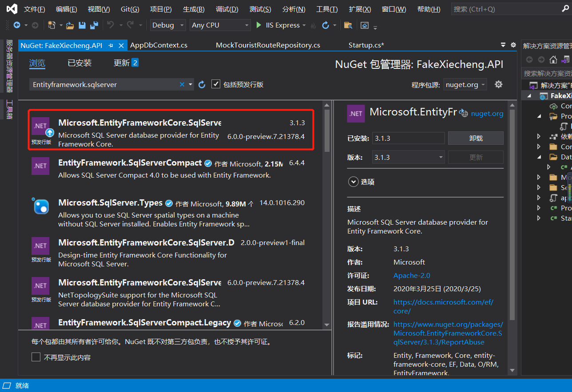Open the 版本 3.1.3 version dropdown
Screen dimensions: 572x392
(408, 157)
